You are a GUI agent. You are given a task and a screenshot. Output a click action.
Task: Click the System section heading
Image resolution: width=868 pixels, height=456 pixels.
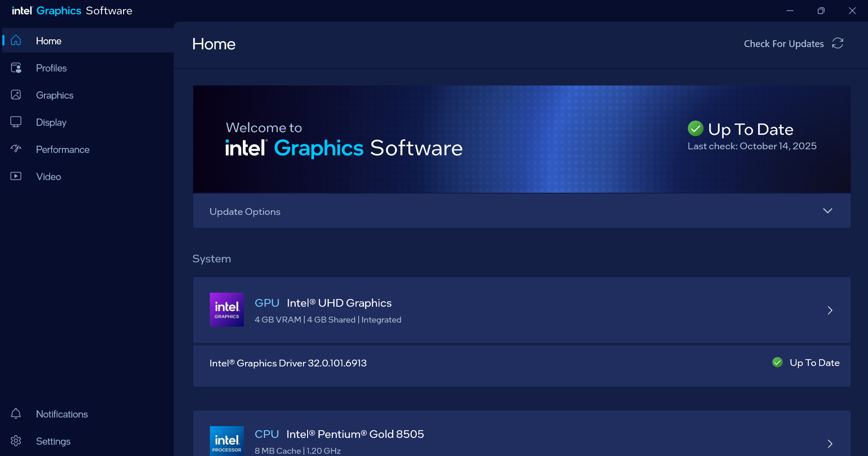pos(212,259)
